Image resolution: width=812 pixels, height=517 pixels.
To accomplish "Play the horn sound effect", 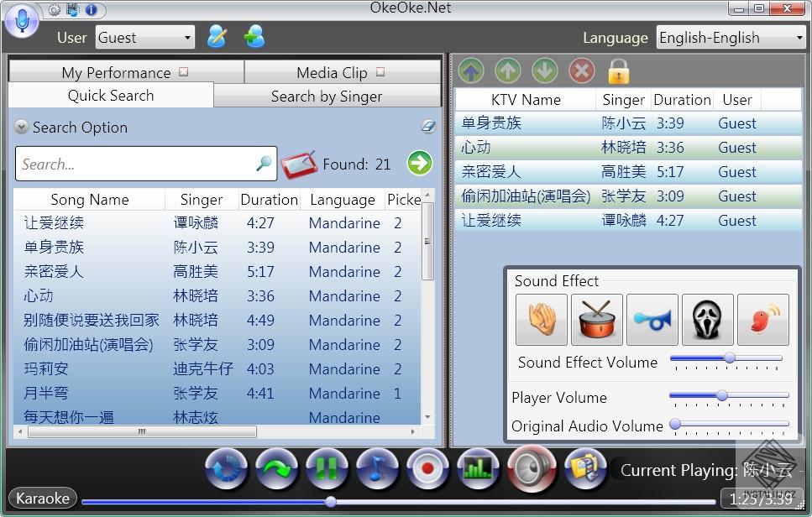I will click(652, 319).
